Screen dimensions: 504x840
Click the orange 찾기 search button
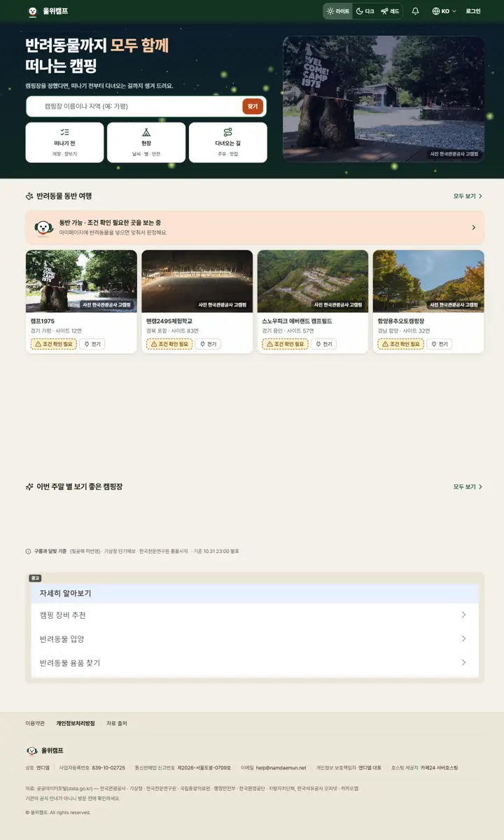pos(253,106)
